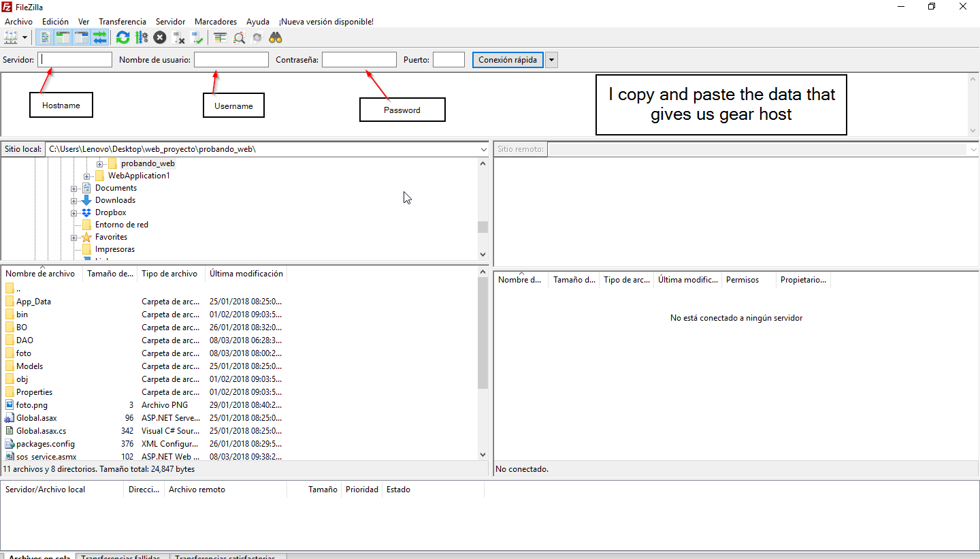Sort local list by Tipo de archivo
980x559 pixels.
tap(171, 274)
